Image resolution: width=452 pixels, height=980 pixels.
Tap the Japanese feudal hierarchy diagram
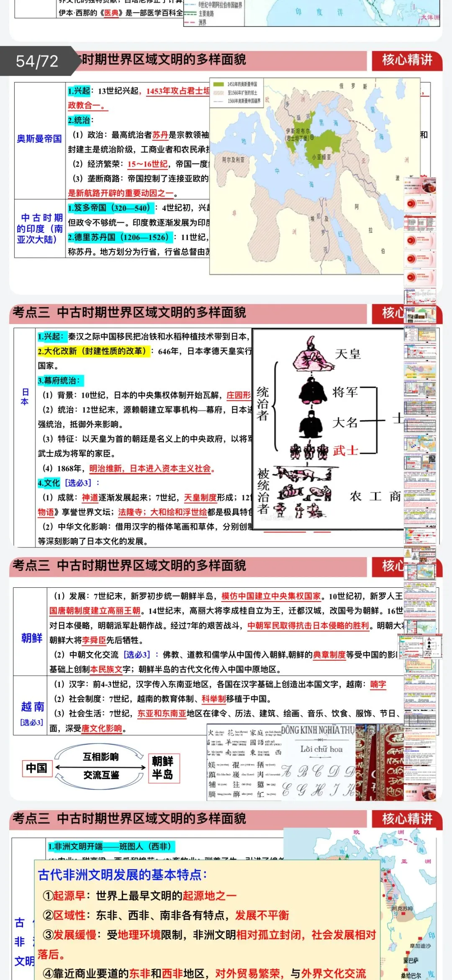pyautogui.click(x=329, y=430)
